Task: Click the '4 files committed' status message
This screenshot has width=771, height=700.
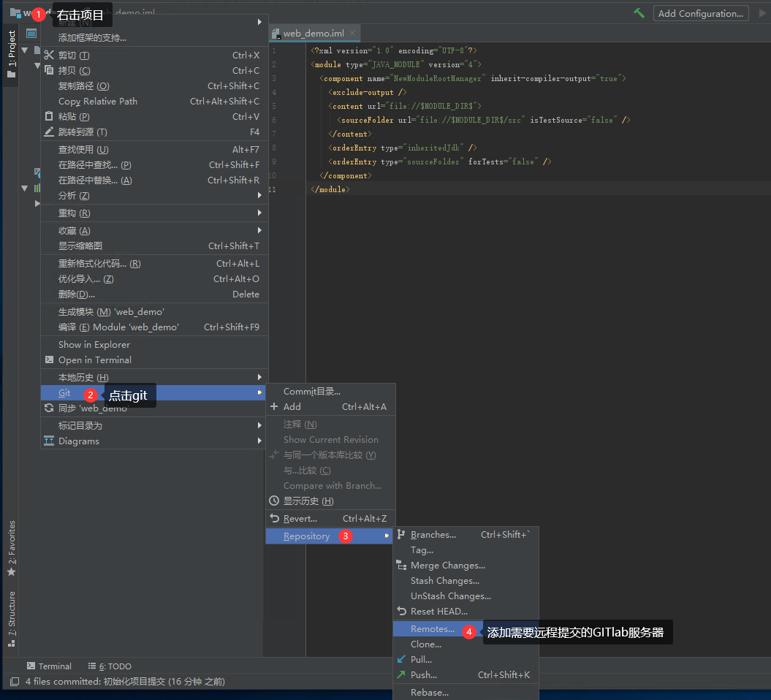Action: (125, 681)
